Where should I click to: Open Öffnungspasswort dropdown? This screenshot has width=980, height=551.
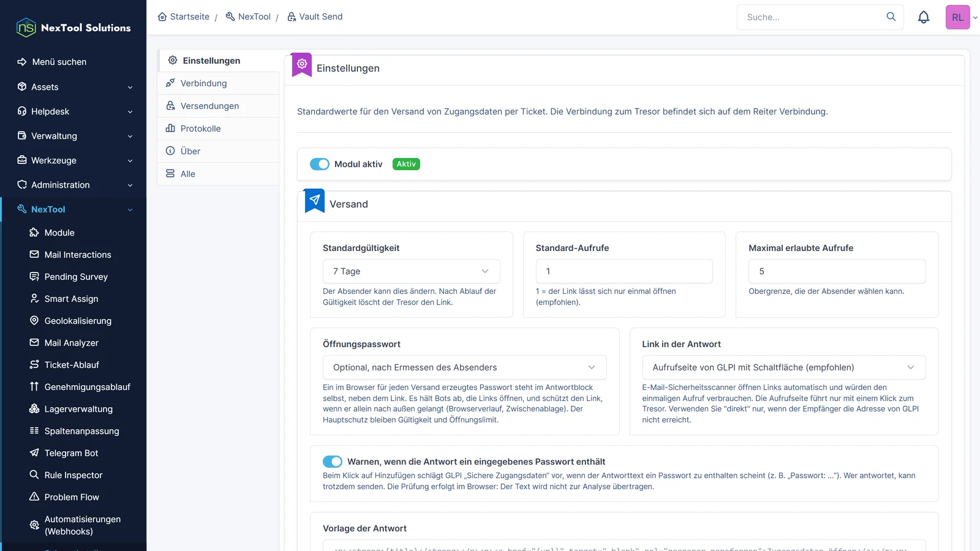(x=464, y=367)
